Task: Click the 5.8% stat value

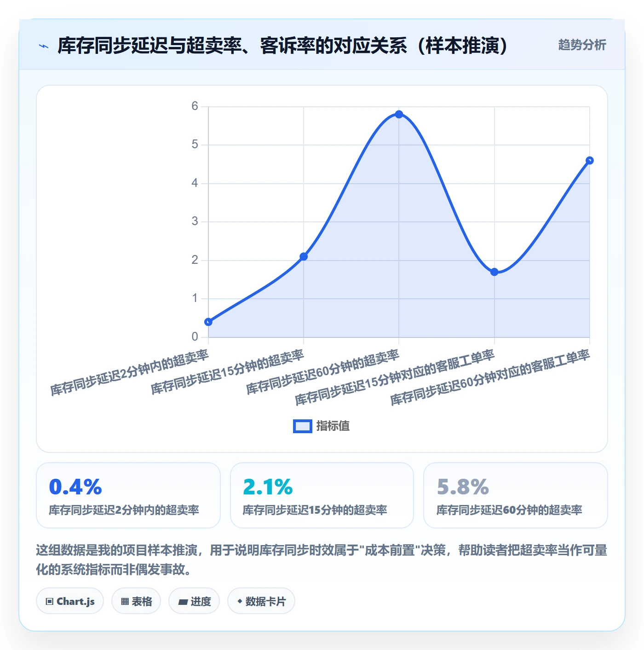Action: coord(463,487)
